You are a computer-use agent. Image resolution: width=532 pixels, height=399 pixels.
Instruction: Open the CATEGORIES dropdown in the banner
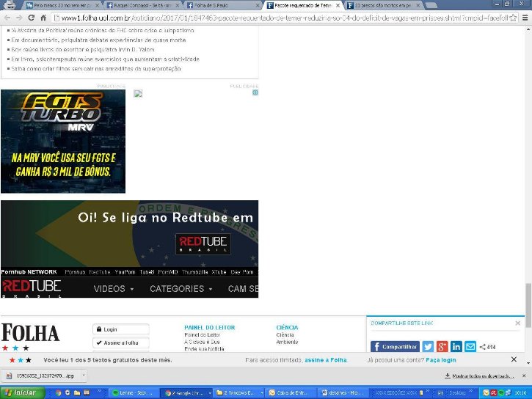click(181, 289)
